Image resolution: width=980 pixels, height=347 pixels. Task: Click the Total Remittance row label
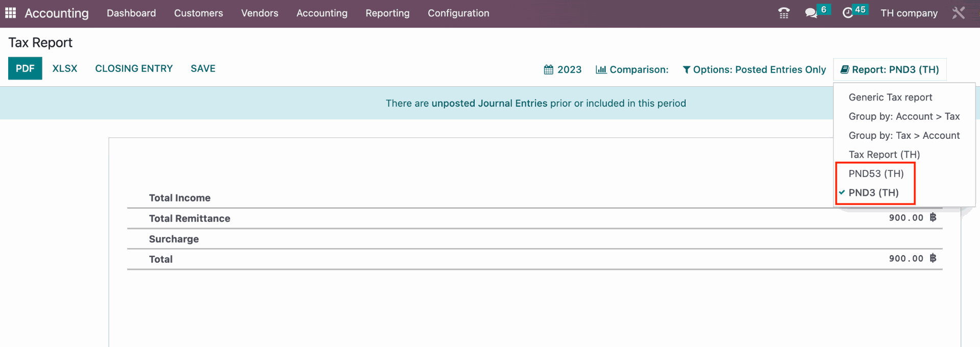pos(189,218)
